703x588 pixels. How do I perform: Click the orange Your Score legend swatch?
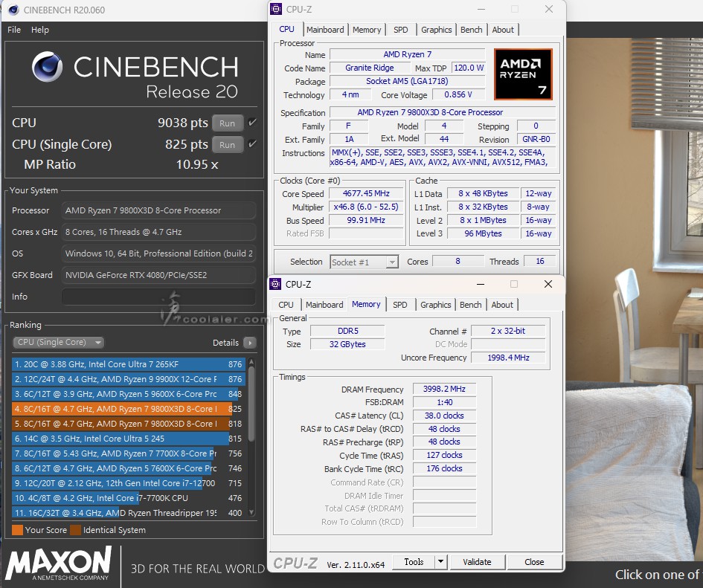18,530
